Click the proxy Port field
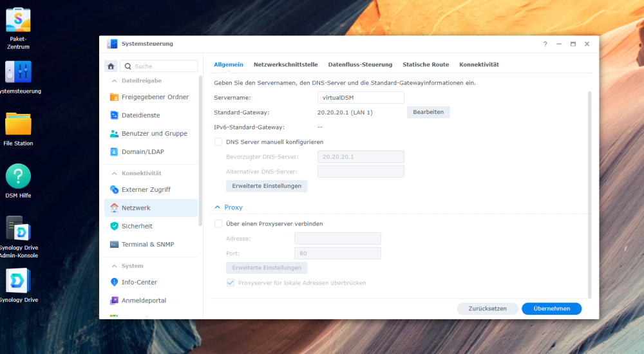The image size is (644, 354). point(337,253)
